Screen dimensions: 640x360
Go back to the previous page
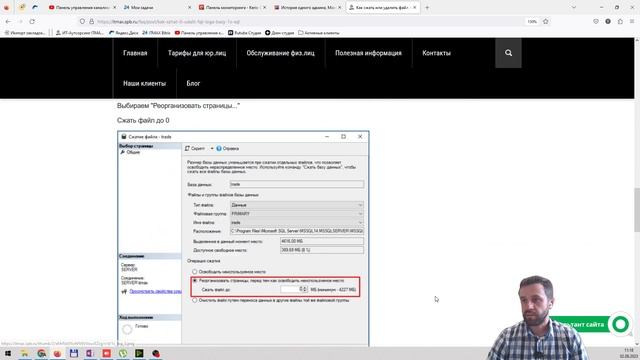9,21
